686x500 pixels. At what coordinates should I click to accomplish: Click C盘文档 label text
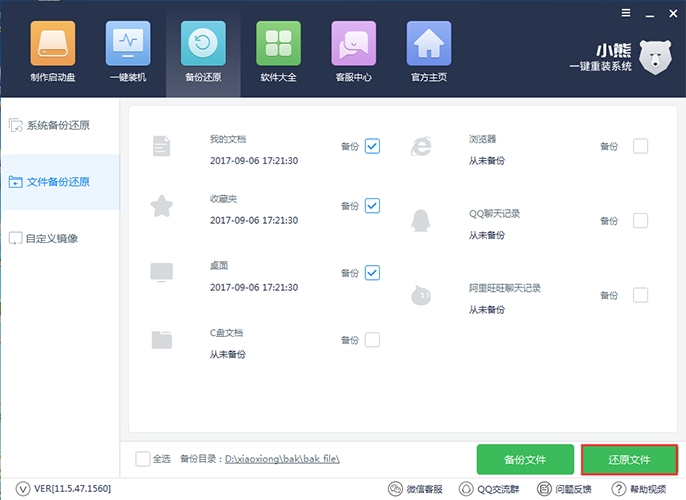click(226, 333)
